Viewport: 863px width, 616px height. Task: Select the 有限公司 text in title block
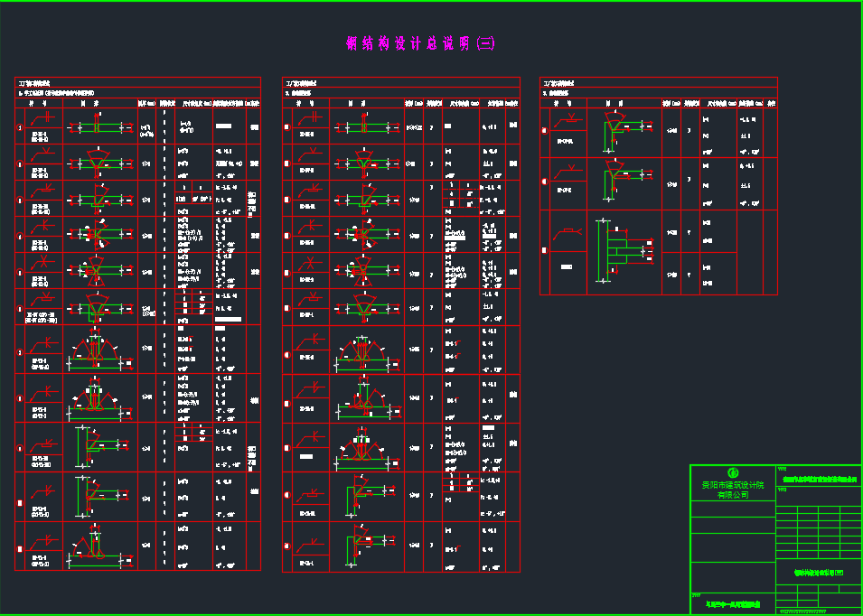(733, 495)
